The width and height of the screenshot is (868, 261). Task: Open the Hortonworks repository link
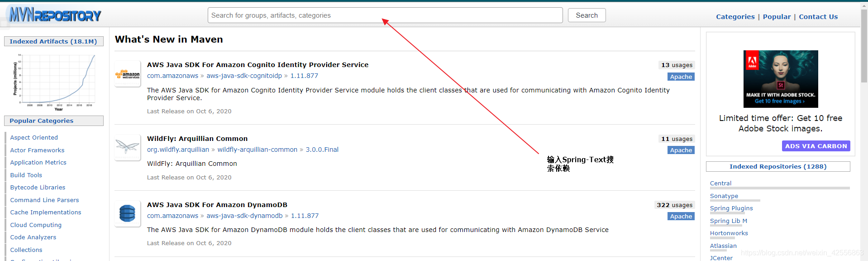tap(729, 233)
